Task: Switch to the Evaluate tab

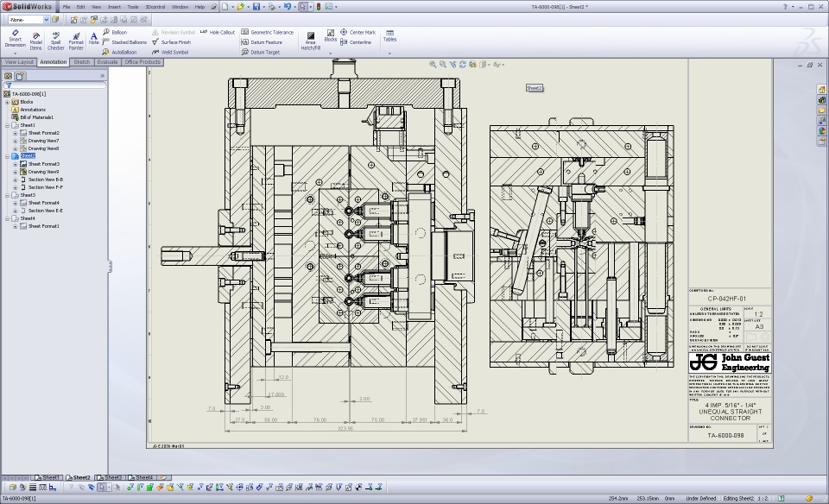Action: 107,62
